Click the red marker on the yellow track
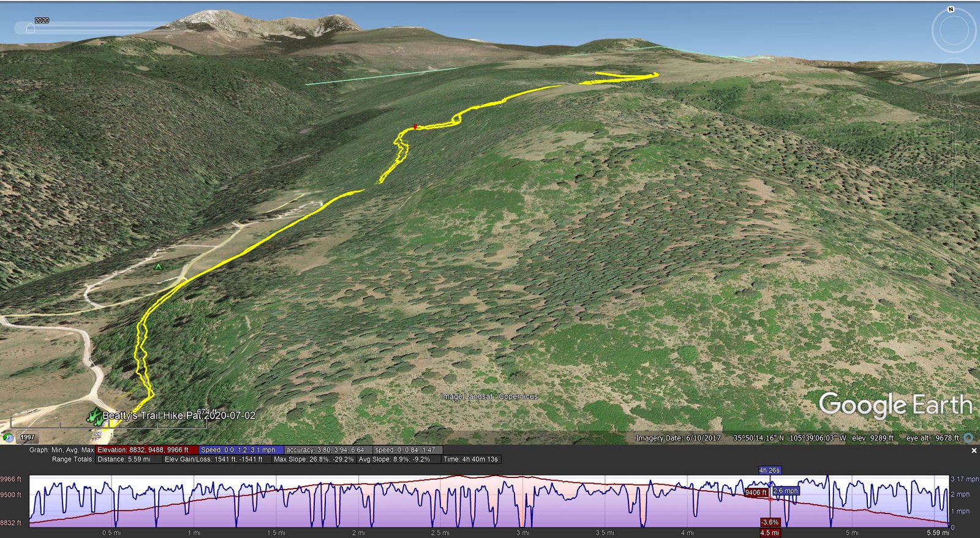The width and height of the screenshot is (980, 538). click(x=415, y=127)
